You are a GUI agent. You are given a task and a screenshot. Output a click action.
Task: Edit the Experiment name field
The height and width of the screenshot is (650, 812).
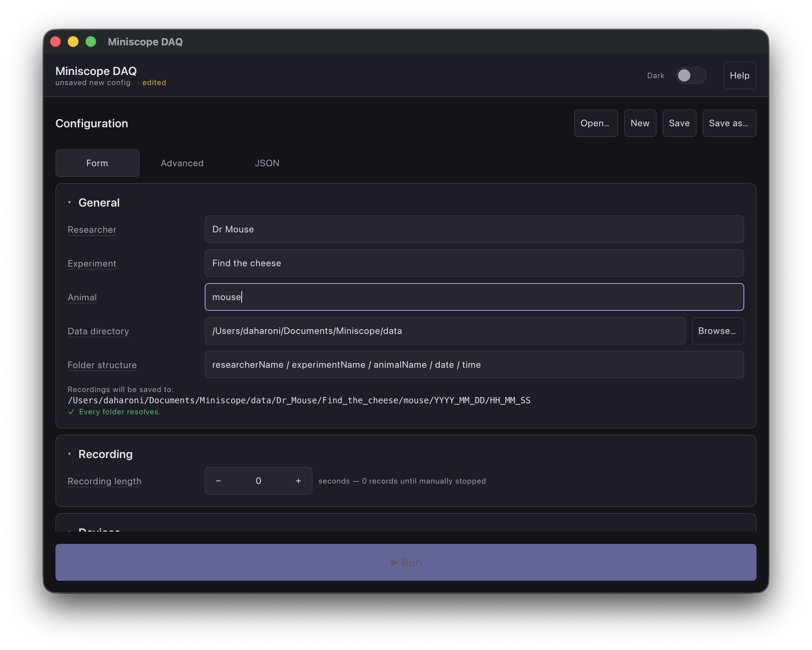tap(474, 263)
